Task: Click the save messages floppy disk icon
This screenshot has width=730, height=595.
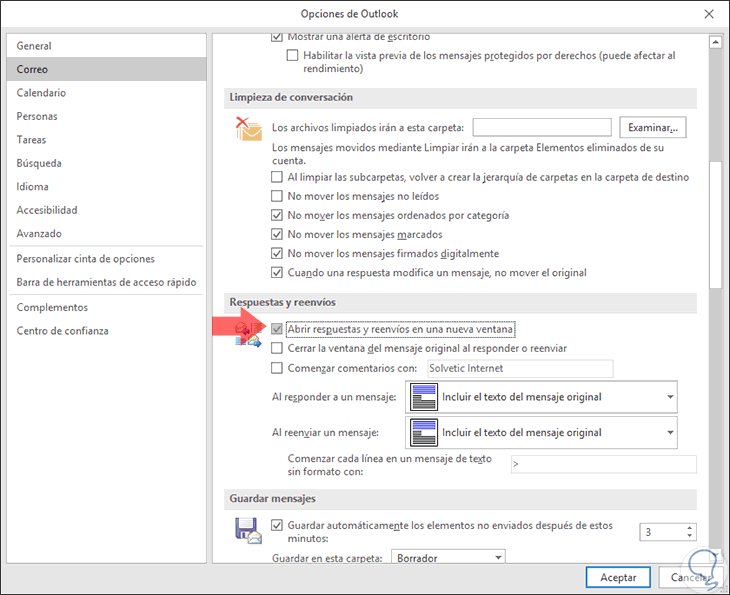Action: click(248, 531)
